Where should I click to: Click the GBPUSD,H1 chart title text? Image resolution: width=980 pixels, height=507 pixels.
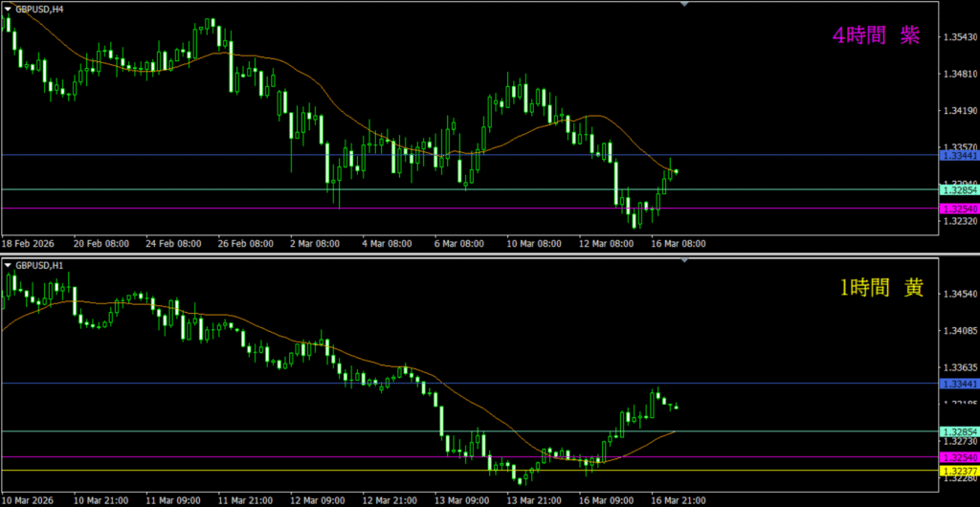pyautogui.click(x=40, y=264)
